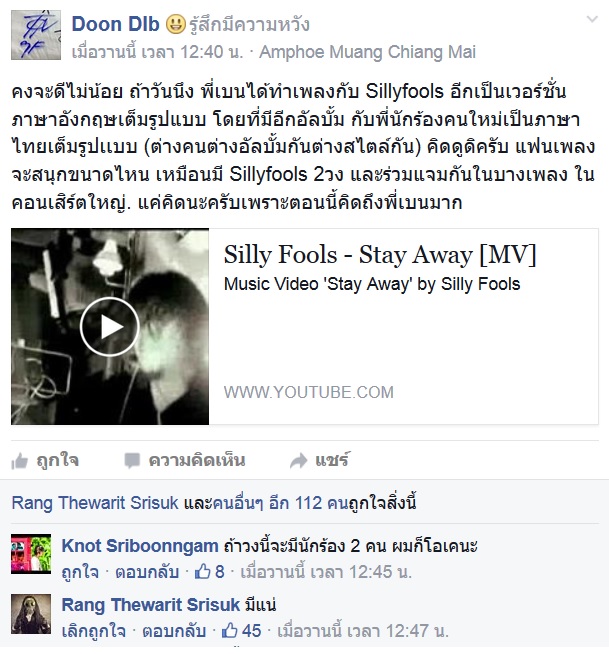Click the WWW.YOUTUBE.COM source link

tap(309, 392)
